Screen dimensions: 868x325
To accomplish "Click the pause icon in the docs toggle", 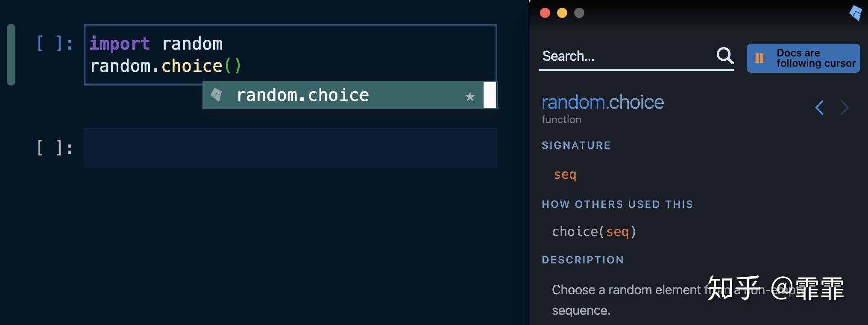I will [759, 58].
